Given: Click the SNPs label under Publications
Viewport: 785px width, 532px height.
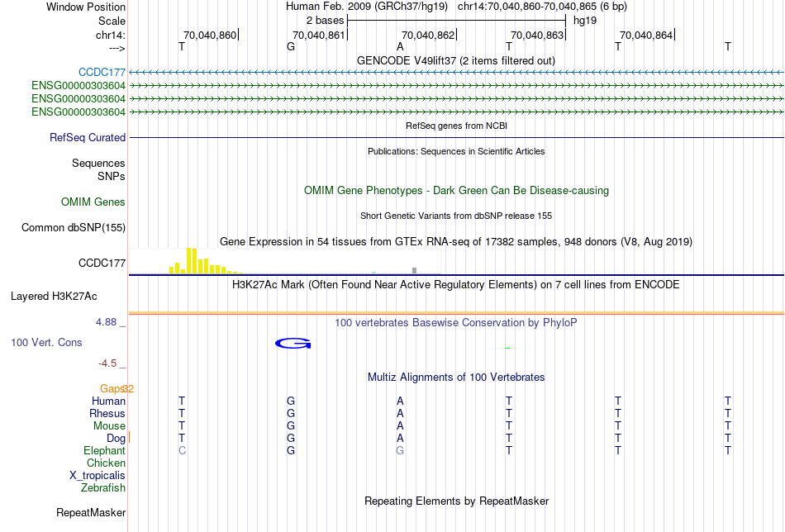Looking at the screenshot, I should 112,177.
